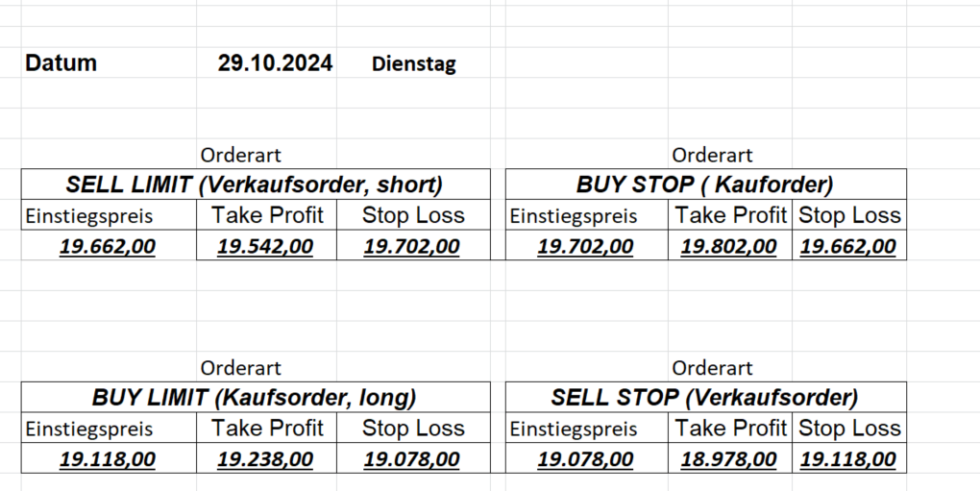Select BUY STOP take profit value 19.802,00
This screenshot has width=980, height=491.
click(x=728, y=246)
